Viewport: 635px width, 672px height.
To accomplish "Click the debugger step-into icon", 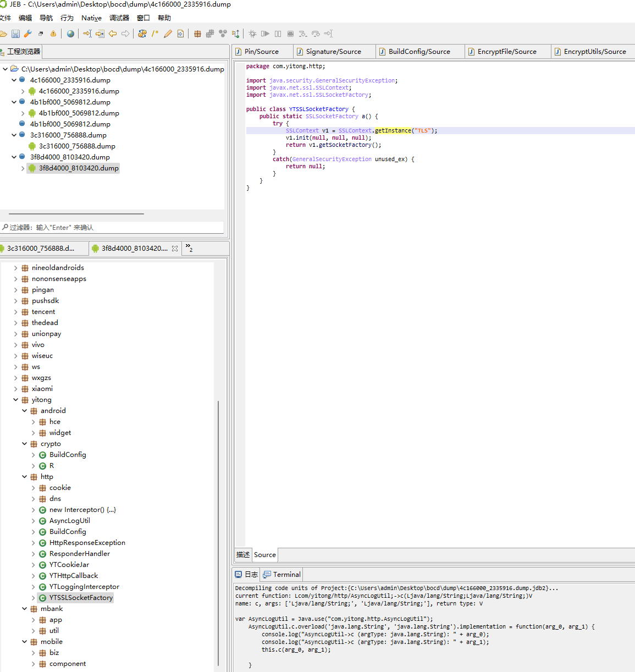I will pyautogui.click(x=303, y=34).
